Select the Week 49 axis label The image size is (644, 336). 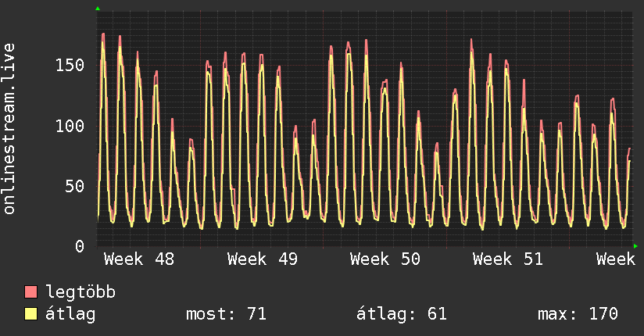point(262,259)
